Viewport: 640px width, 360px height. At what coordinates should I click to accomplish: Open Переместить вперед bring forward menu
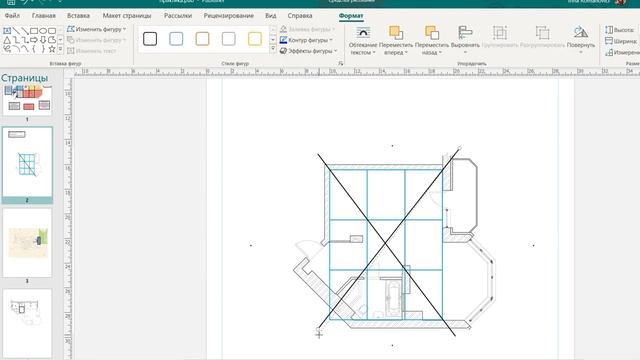pyautogui.click(x=396, y=41)
